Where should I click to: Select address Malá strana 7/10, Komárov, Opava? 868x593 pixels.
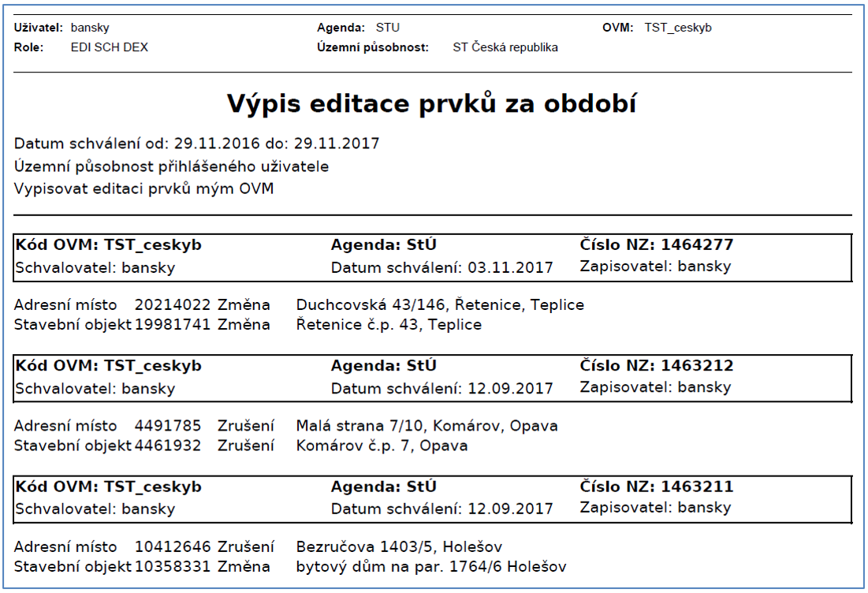pos(427,426)
